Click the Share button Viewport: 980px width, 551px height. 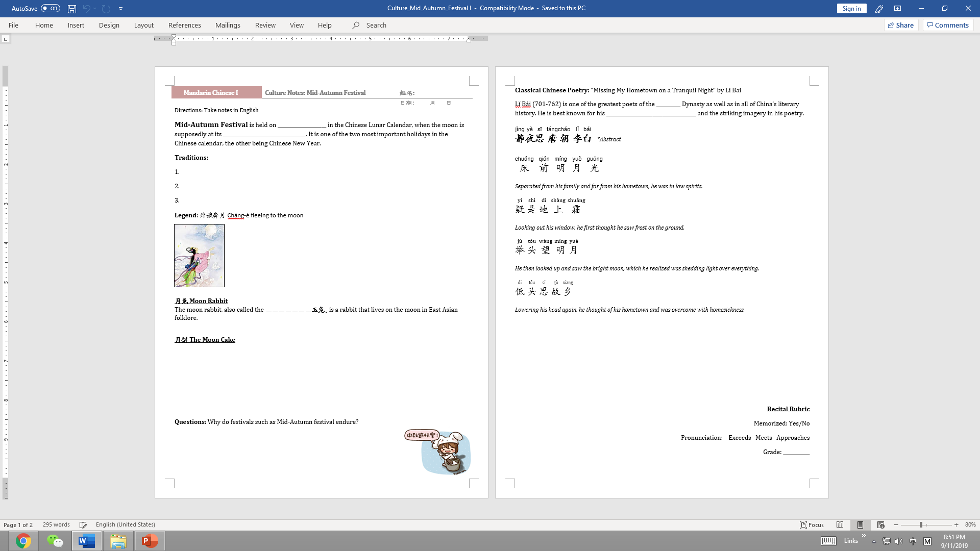click(901, 25)
